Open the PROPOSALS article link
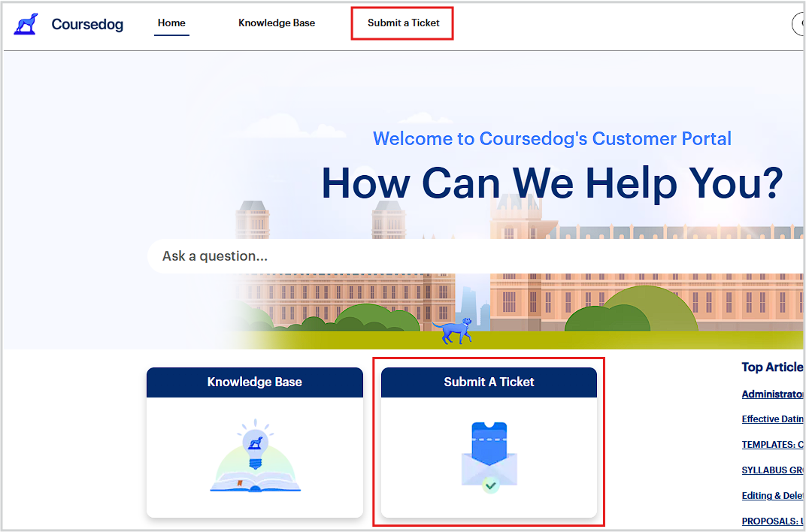The width and height of the screenshot is (806, 532). coord(772,521)
